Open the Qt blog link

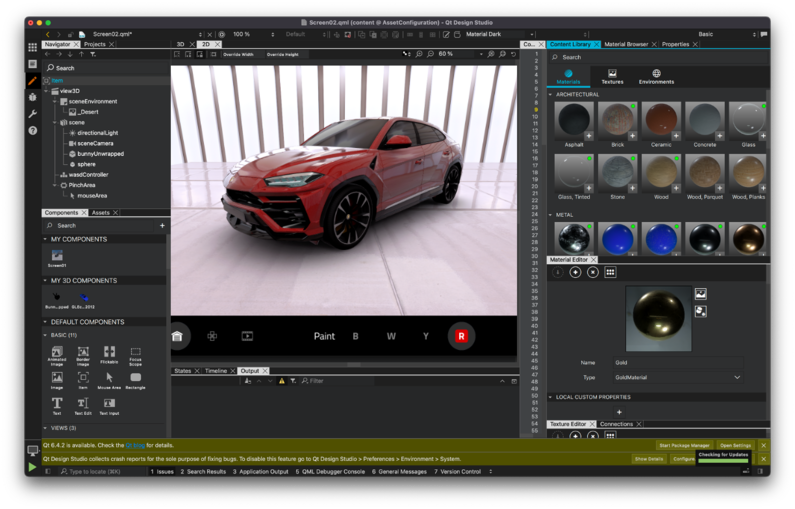135,446
